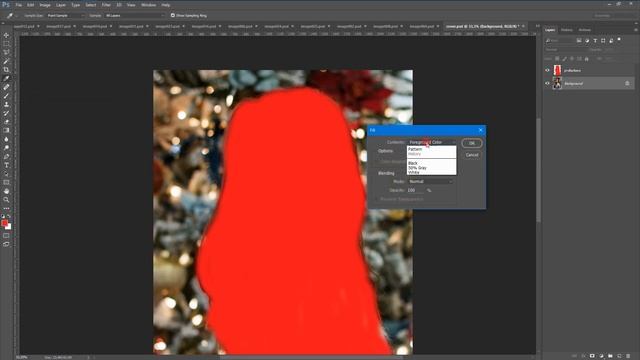This screenshot has width=640, height=360.
Task: Toggle layer filtering on/off switch
Action: 619,40
